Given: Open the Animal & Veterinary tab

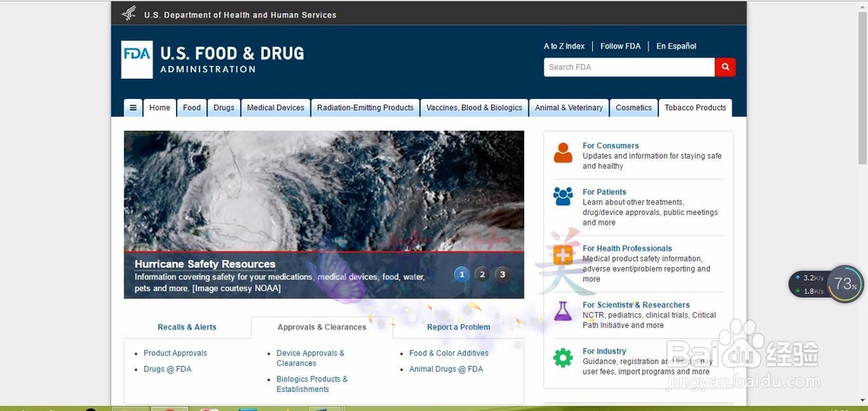Looking at the screenshot, I should tap(569, 108).
